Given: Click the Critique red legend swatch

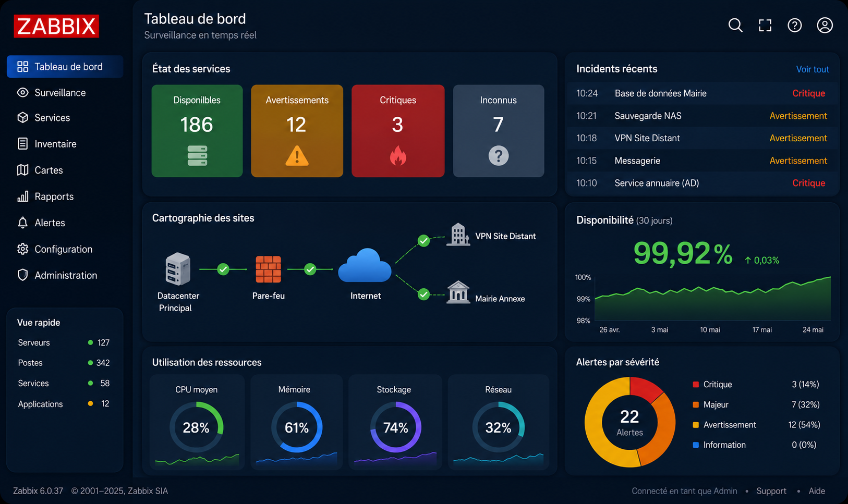Looking at the screenshot, I should click(696, 385).
